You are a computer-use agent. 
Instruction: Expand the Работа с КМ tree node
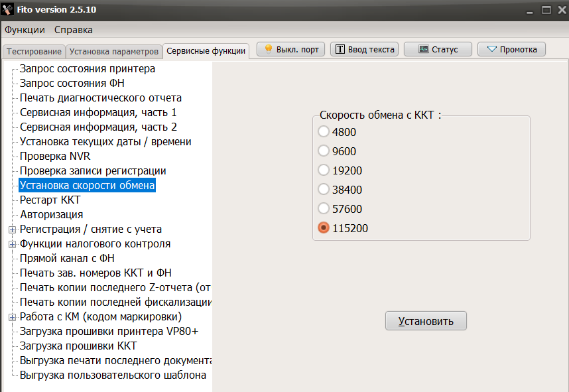pyautogui.click(x=12, y=317)
